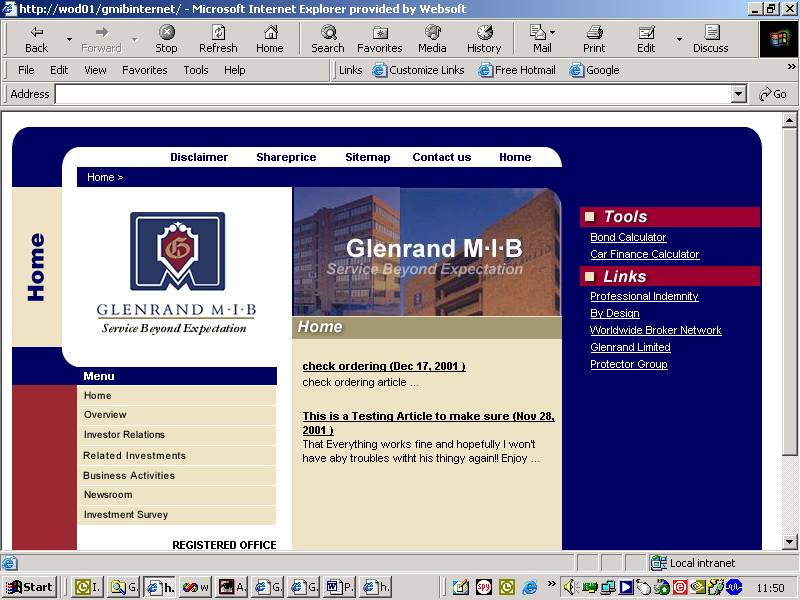The width and height of the screenshot is (800, 600).
Task: Print the current page
Action: 594,39
